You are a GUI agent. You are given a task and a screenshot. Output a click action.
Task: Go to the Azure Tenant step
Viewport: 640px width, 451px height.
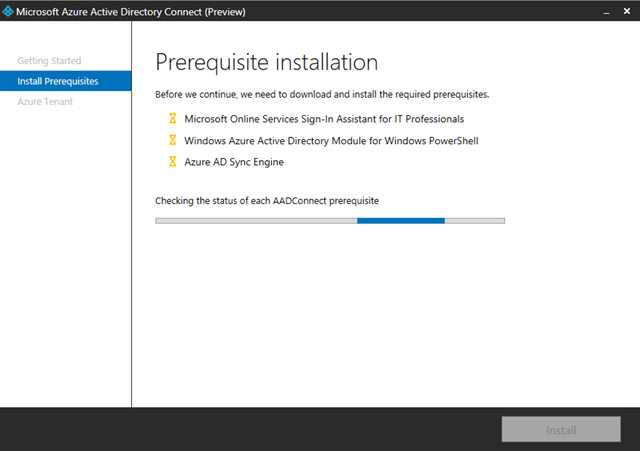click(x=45, y=102)
